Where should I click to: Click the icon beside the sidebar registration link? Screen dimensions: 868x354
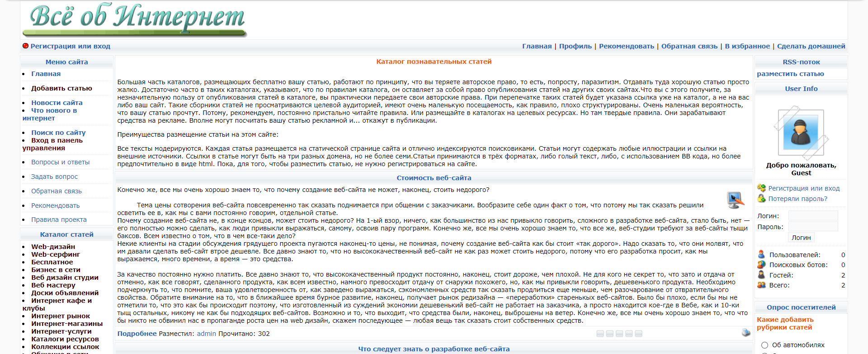762,188
